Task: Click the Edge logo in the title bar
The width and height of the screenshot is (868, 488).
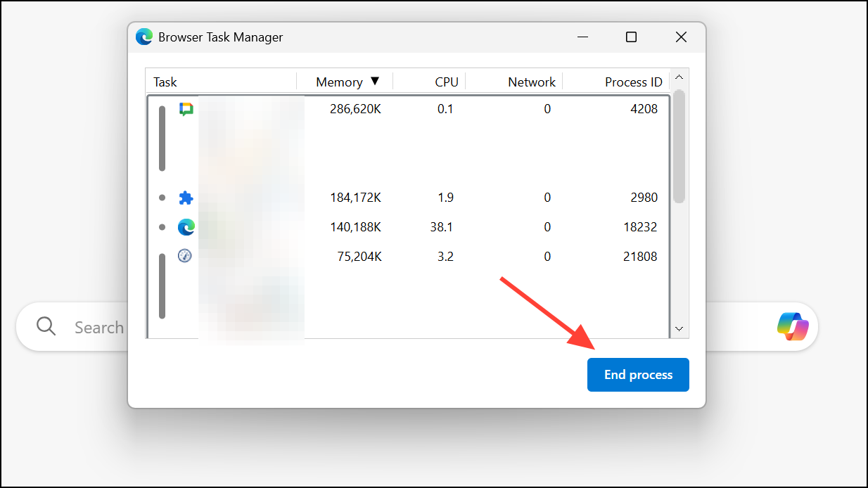Action: click(x=144, y=37)
